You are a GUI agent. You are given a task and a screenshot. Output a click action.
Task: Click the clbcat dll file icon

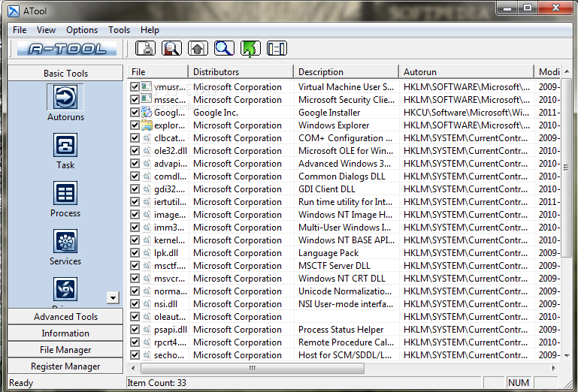(147, 137)
